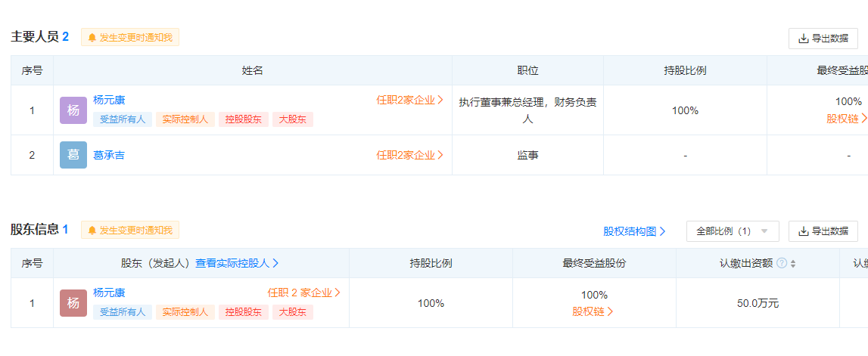This screenshot has width=868, height=356.
Task: Click the red 杨 avatar in 股东信息
Action: pyautogui.click(x=73, y=303)
